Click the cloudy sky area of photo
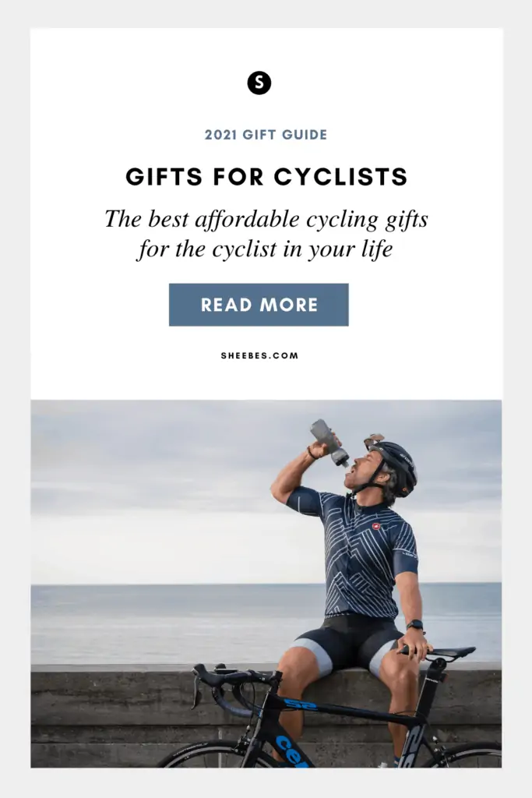This screenshot has height=798, width=532. [x=153, y=489]
